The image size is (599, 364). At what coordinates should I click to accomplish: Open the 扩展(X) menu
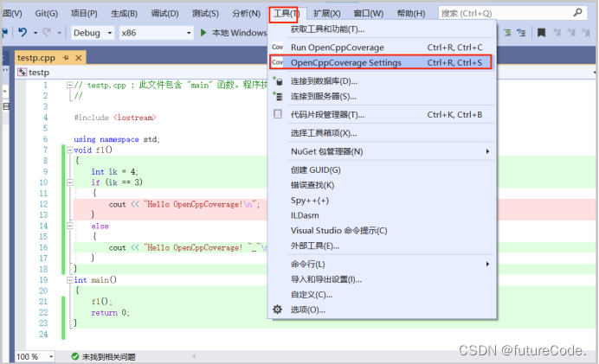[x=327, y=14]
